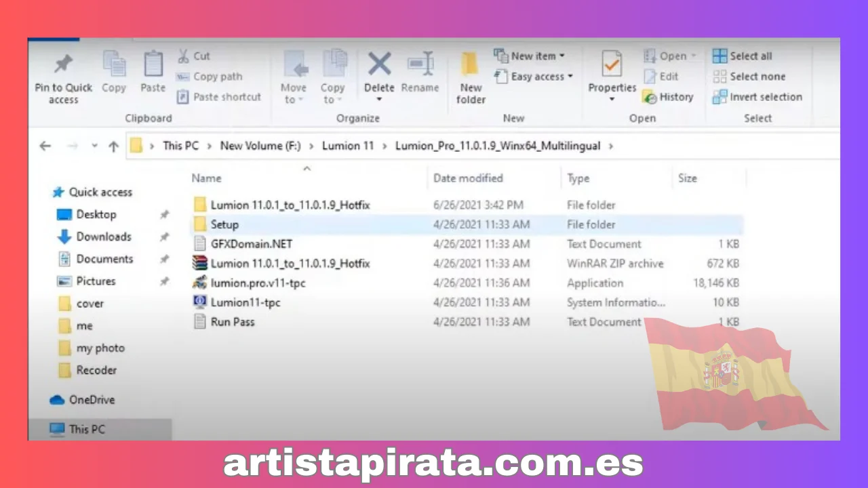Click the 18,146 KB size value
This screenshot has width=868, height=488.
pyautogui.click(x=716, y=283)
